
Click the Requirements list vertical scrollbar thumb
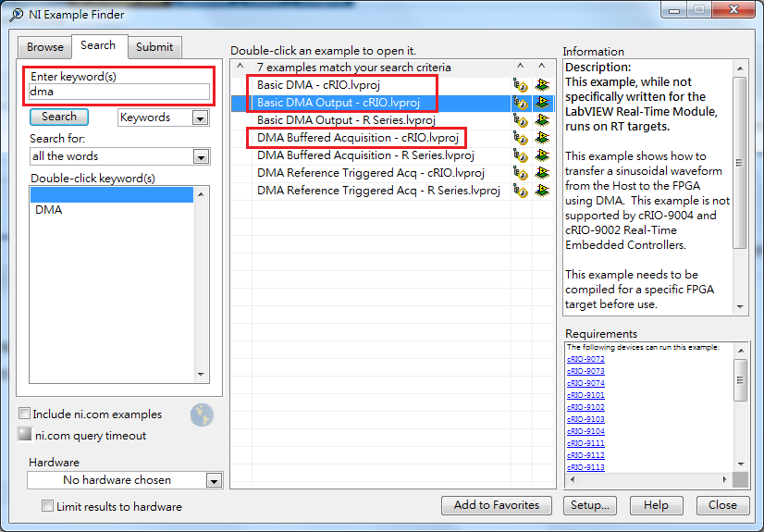741,380
